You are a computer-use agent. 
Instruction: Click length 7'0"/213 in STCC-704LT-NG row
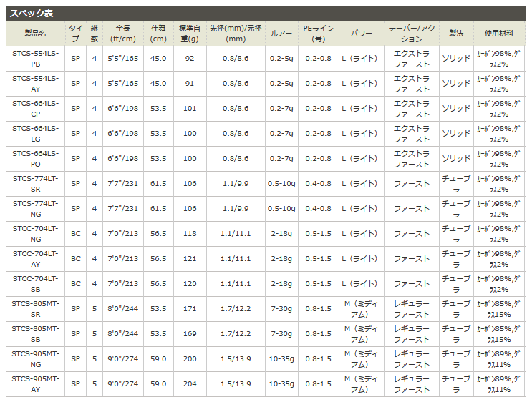tap(123, 234)
